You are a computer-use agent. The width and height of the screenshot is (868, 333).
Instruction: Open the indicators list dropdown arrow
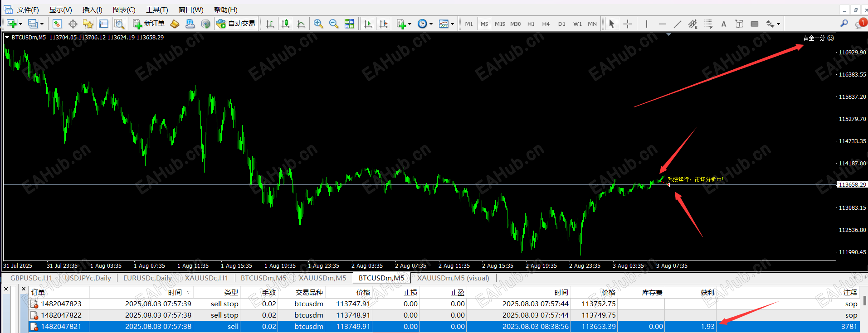tap(410, 24)
